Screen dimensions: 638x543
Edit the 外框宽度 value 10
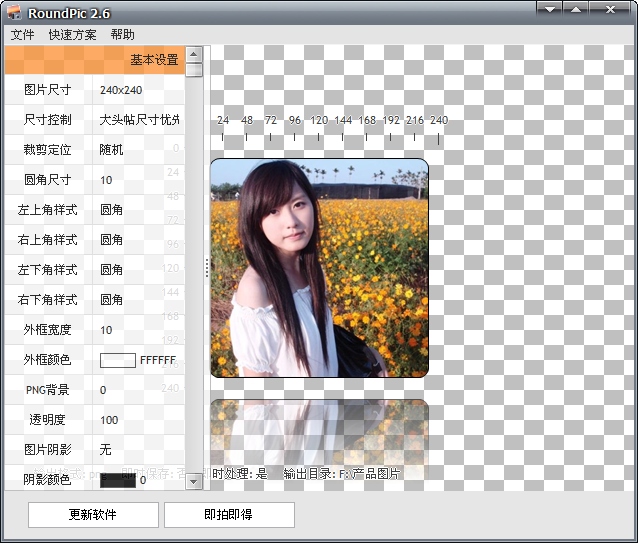click(106, 330)
